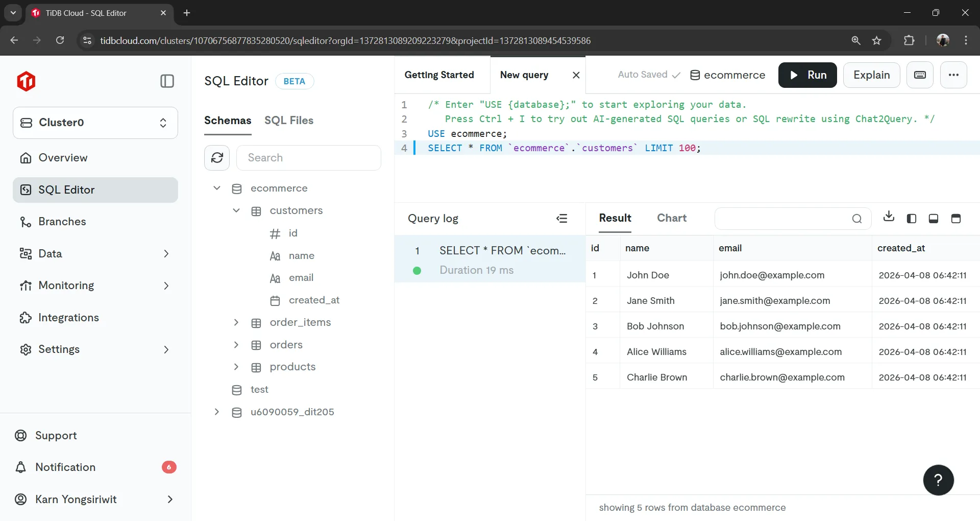Collapse the query log panel
Viewport: 980px width, 521px height.
point(562,218)
